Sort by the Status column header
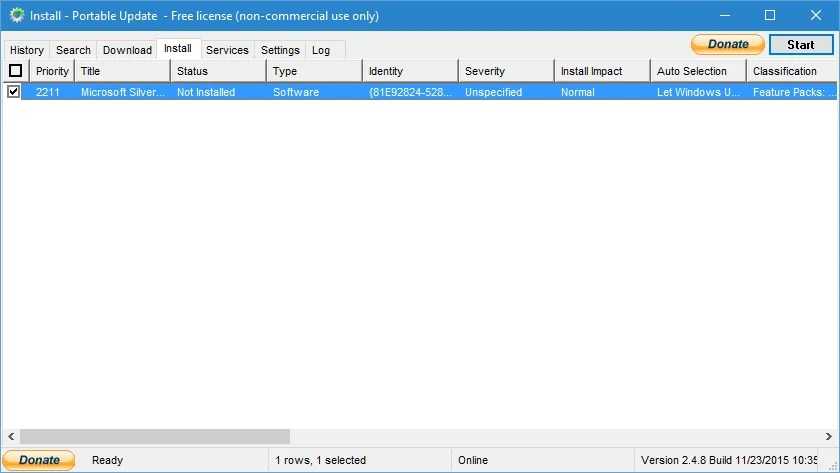 (x=217, y=71)
